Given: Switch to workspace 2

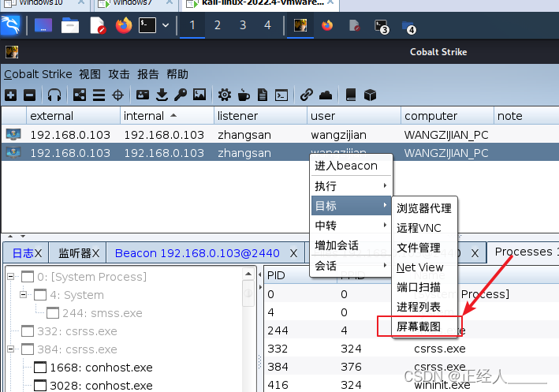Looking at the screenshot, I should pos(217,25).
